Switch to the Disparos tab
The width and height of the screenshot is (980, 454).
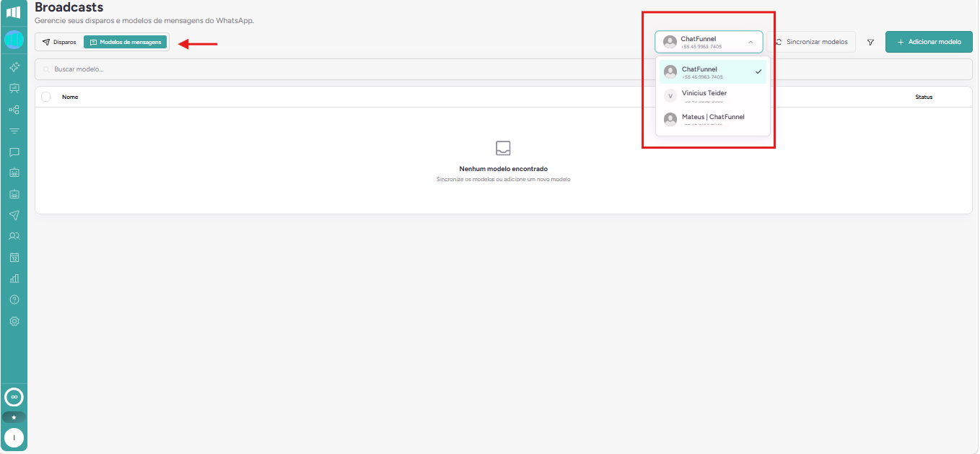59,42
